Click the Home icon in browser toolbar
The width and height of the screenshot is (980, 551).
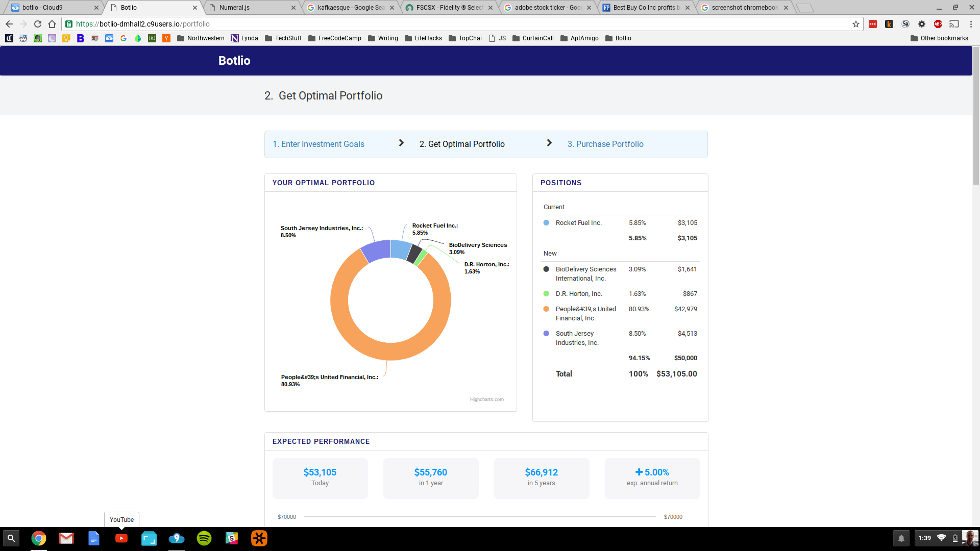point(52,24)
